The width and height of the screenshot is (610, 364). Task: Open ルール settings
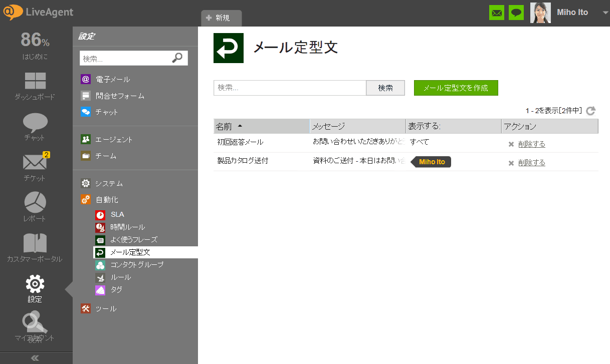(x=113, y=277)
